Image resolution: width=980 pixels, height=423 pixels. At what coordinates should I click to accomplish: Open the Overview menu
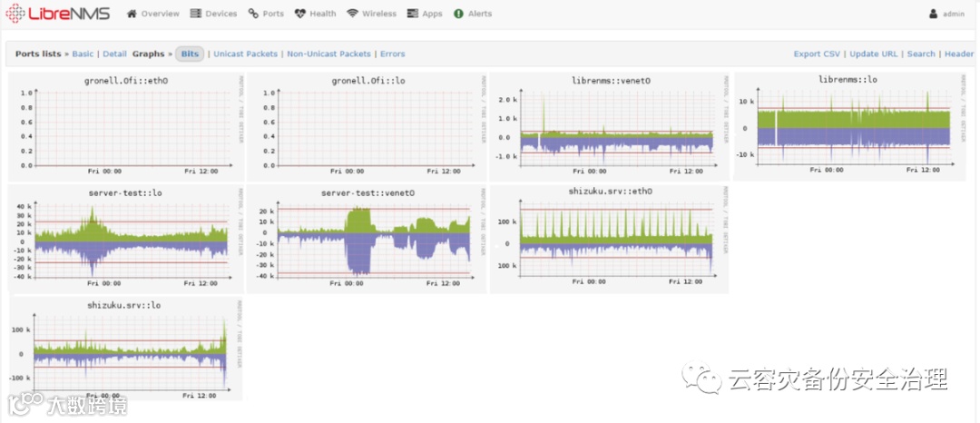(153, 13)
